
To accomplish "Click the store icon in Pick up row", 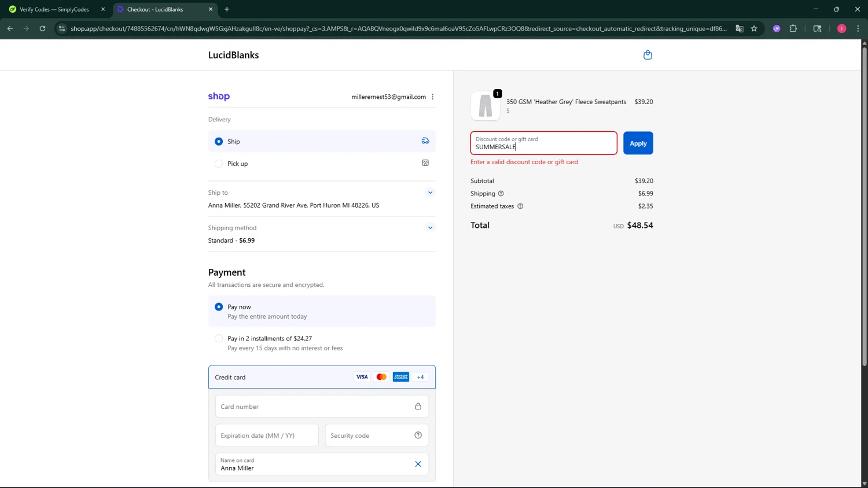I will [x=425, y=163].
